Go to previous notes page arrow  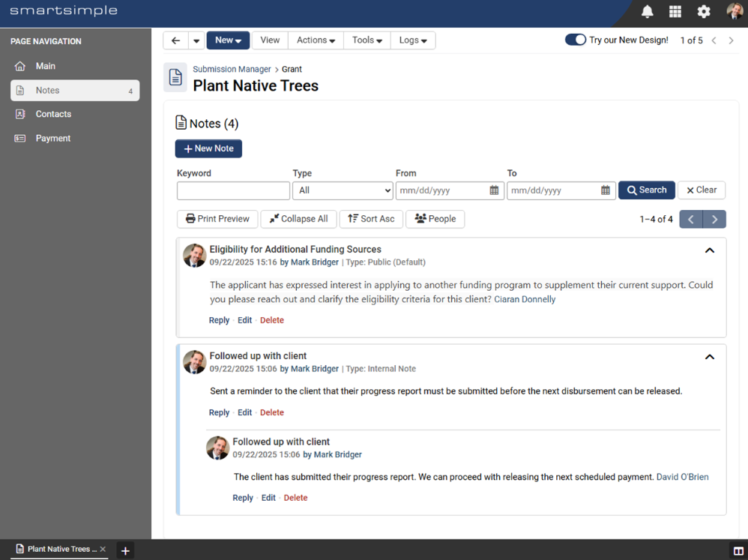[x=691, y=219]
